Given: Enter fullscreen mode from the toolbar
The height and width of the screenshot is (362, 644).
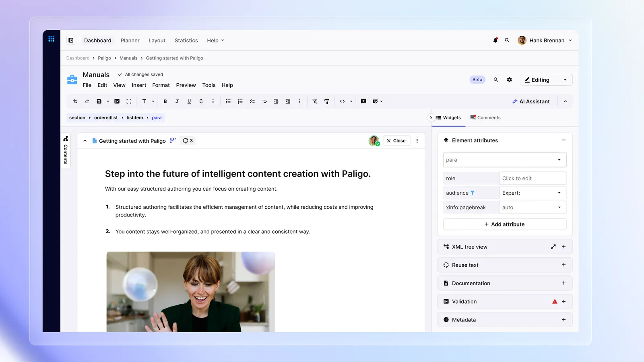Looking at the screenshot, I should (129, 101).
